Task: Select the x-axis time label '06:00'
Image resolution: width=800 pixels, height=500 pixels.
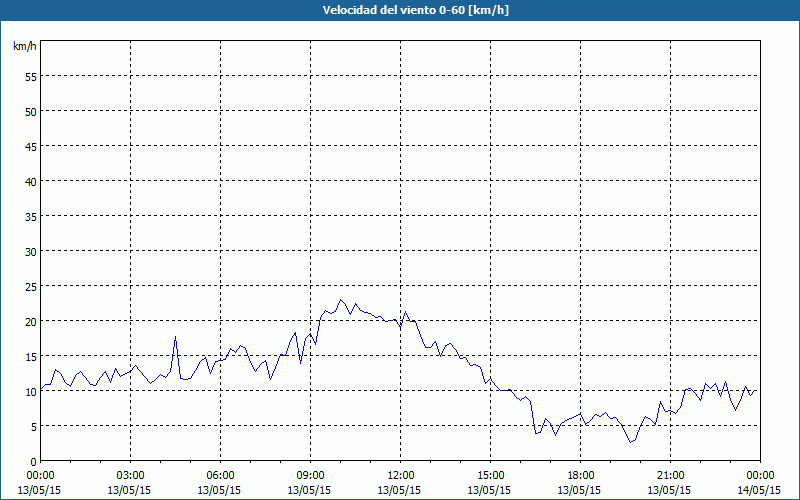Action: coord(220,476)
